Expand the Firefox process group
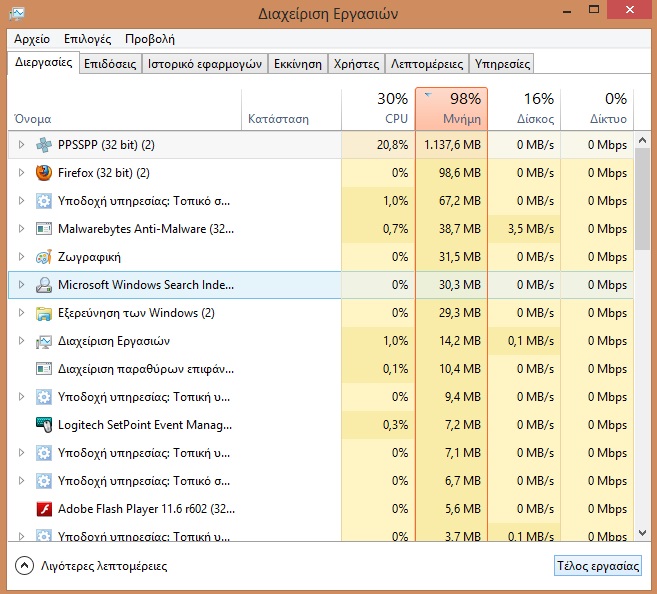Screen dimensions: 657x594 [21, 173]
